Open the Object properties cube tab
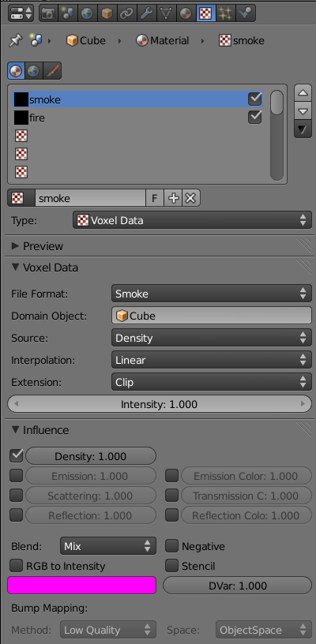Image resolution: width=316 pixels, height=644 pixels. coord(107,13)
